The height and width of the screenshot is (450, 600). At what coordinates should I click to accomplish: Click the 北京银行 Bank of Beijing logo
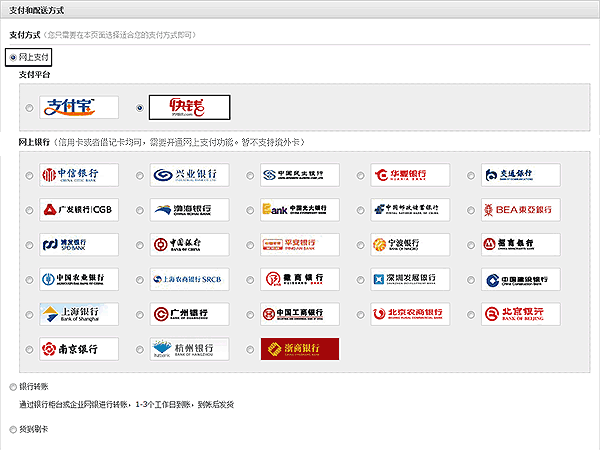click(x=521, y=314)
